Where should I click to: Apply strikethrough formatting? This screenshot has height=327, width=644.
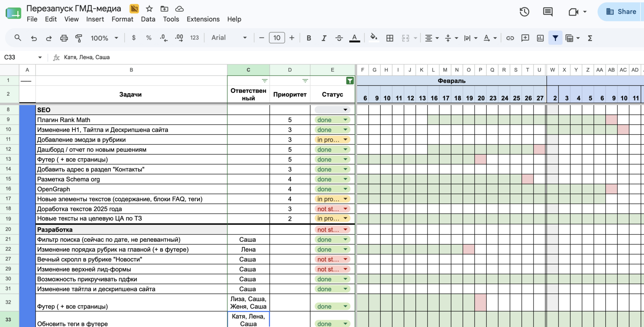339,38
